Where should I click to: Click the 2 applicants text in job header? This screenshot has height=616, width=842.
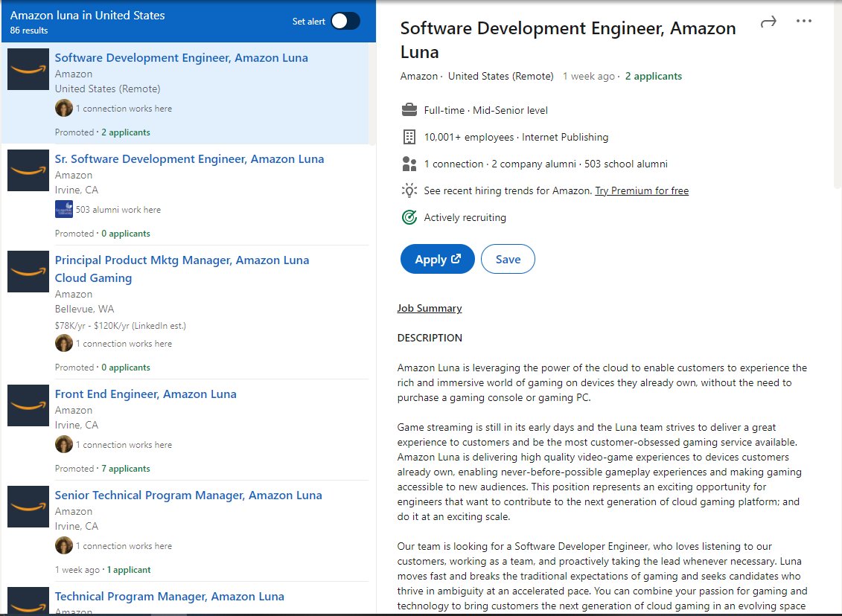pyautogui.click(x=654, y=76)
